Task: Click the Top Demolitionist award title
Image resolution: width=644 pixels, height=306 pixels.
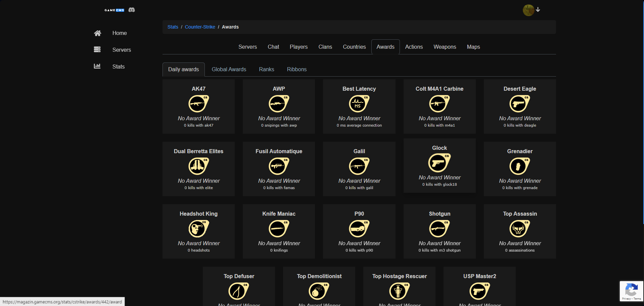Action: click(319, 276)
